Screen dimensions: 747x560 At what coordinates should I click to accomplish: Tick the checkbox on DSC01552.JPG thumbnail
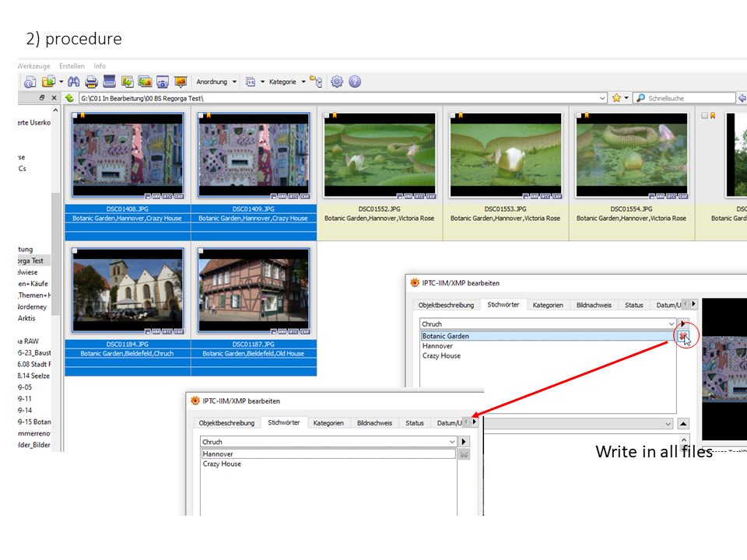326,116
